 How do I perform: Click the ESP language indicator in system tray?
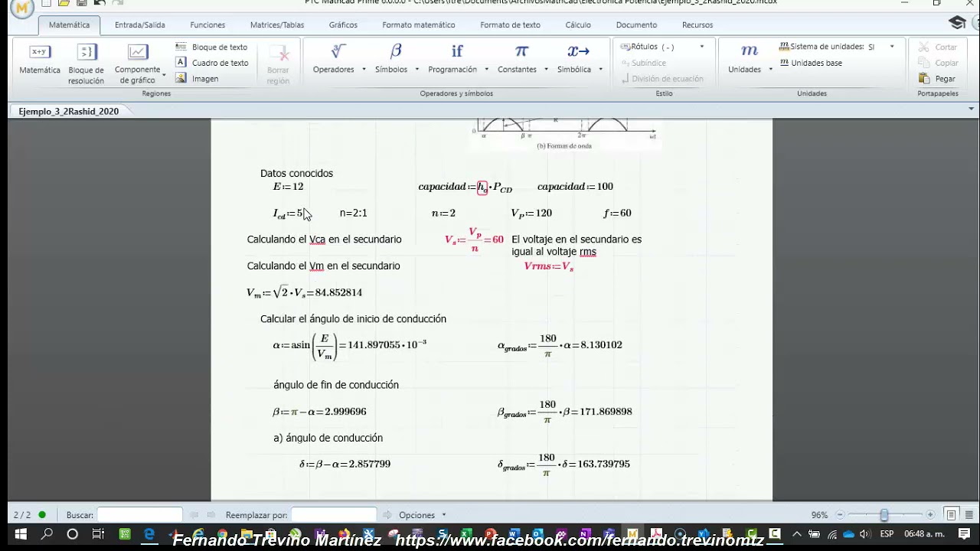point(887,534)
